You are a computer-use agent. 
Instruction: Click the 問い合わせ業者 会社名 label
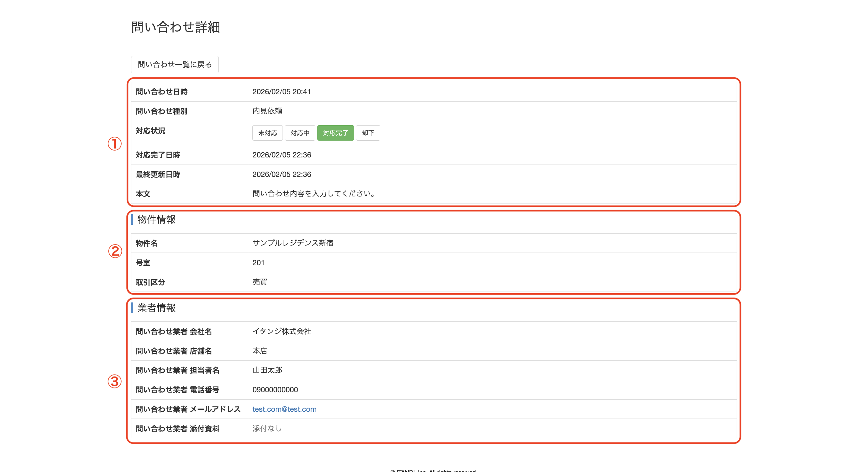[x=174, y=332]
